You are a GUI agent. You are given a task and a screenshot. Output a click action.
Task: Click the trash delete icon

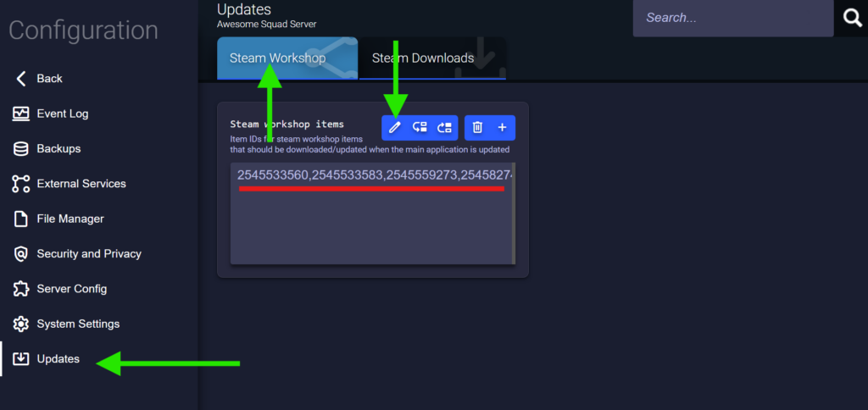click(477, 127)
